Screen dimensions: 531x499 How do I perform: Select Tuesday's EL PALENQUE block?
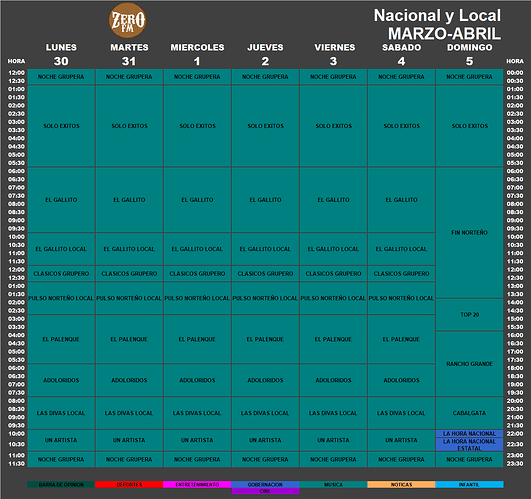(129, 339)
